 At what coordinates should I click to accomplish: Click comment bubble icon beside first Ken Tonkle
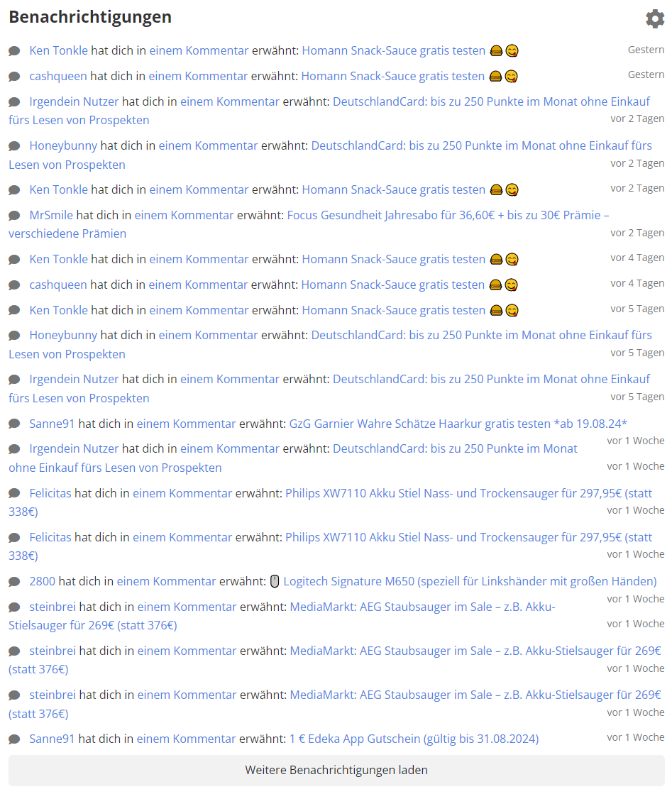14,51
